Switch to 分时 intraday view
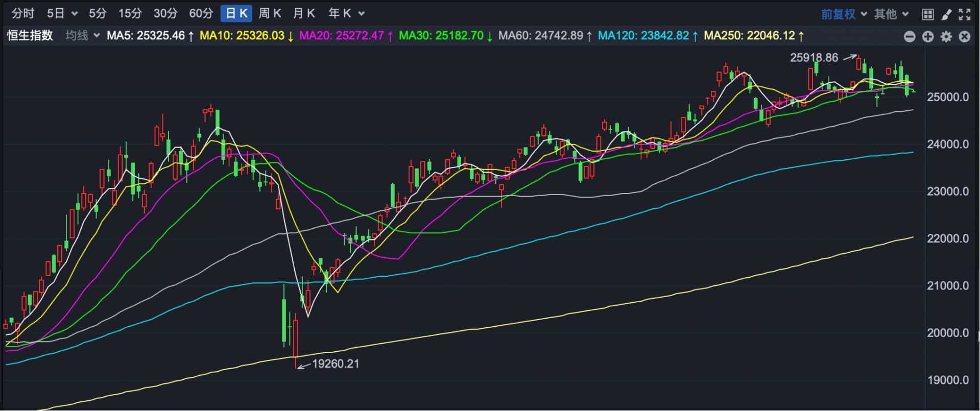 pos(23,14)
